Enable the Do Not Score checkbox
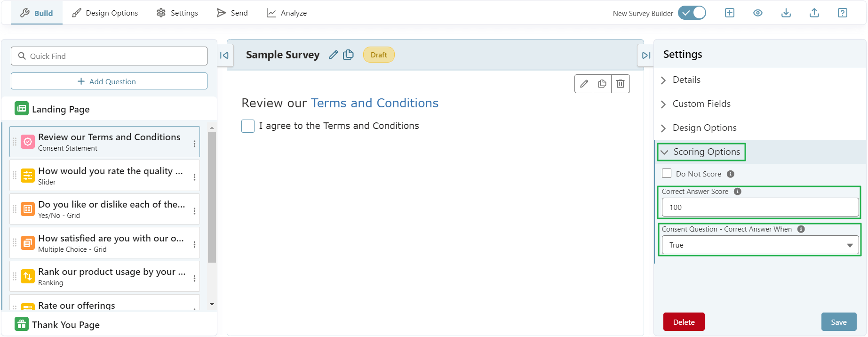The width and height of the screenshot is (868, 337). coord(667,173)
